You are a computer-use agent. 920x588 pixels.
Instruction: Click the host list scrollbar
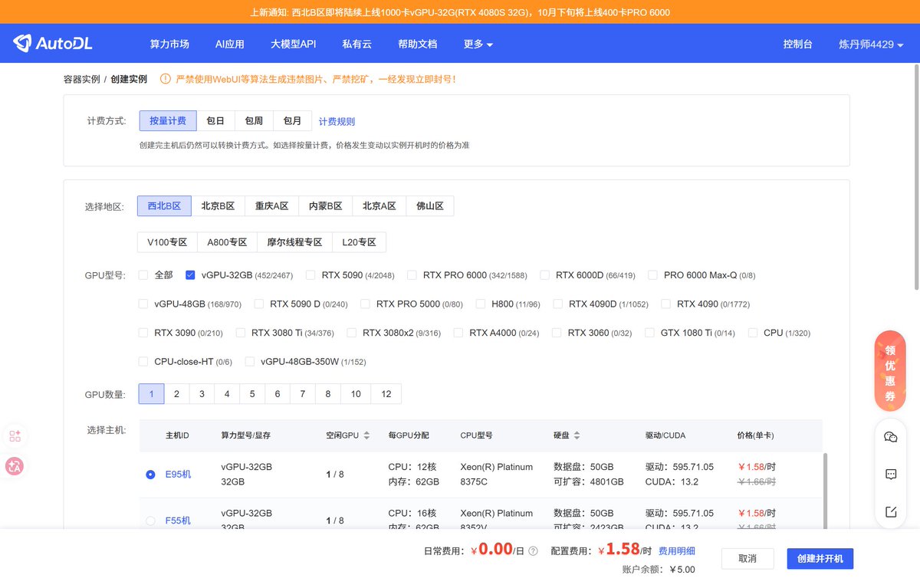point(825,491)
